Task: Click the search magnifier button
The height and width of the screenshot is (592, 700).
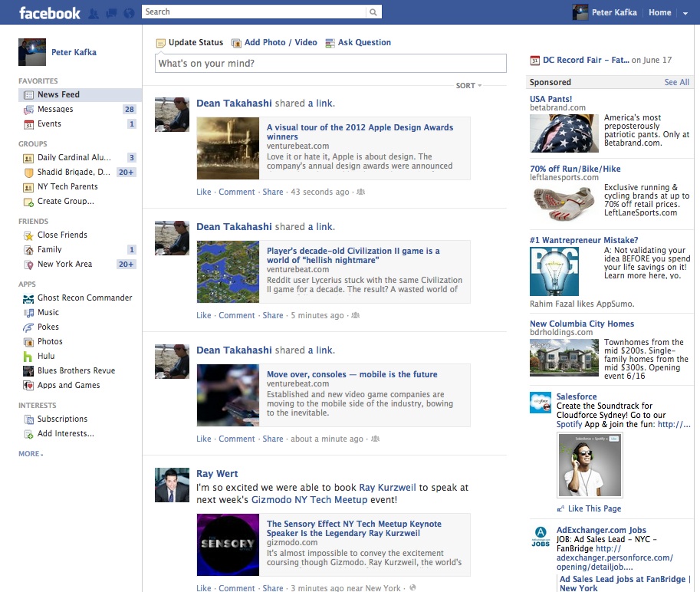Action: pyautogui.click(x=373, y=12)
